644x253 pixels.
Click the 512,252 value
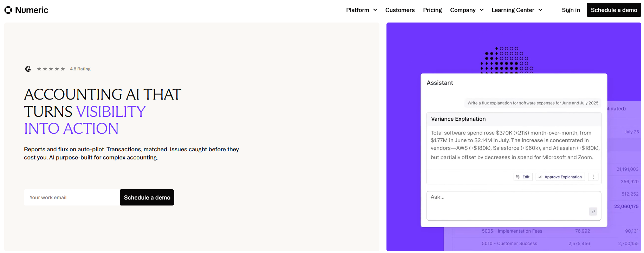630,194
